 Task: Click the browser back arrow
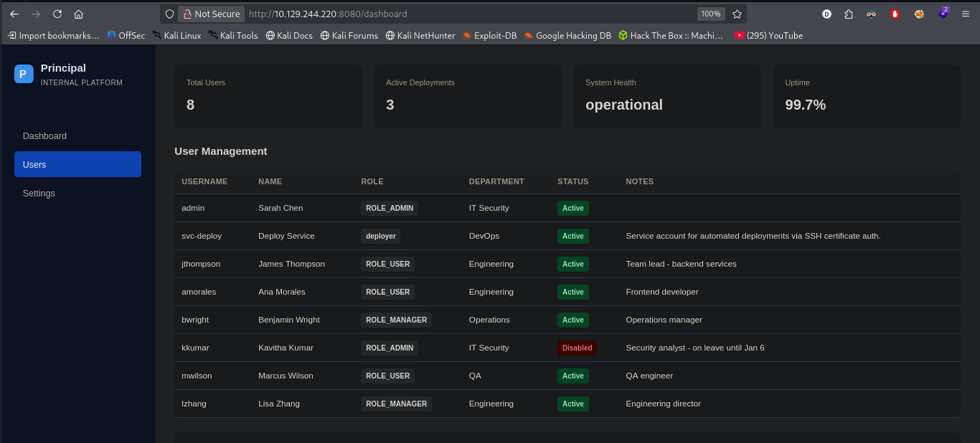tap(14, 14)
